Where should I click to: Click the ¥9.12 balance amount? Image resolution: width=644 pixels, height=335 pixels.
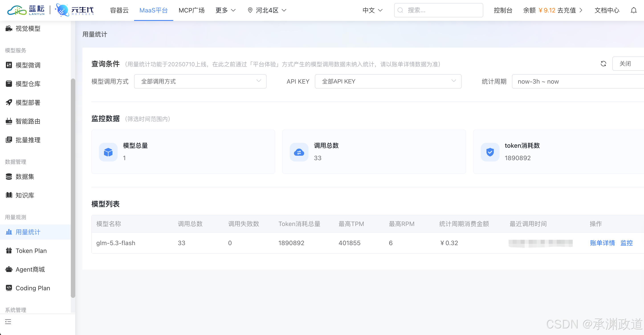[547, 10]
